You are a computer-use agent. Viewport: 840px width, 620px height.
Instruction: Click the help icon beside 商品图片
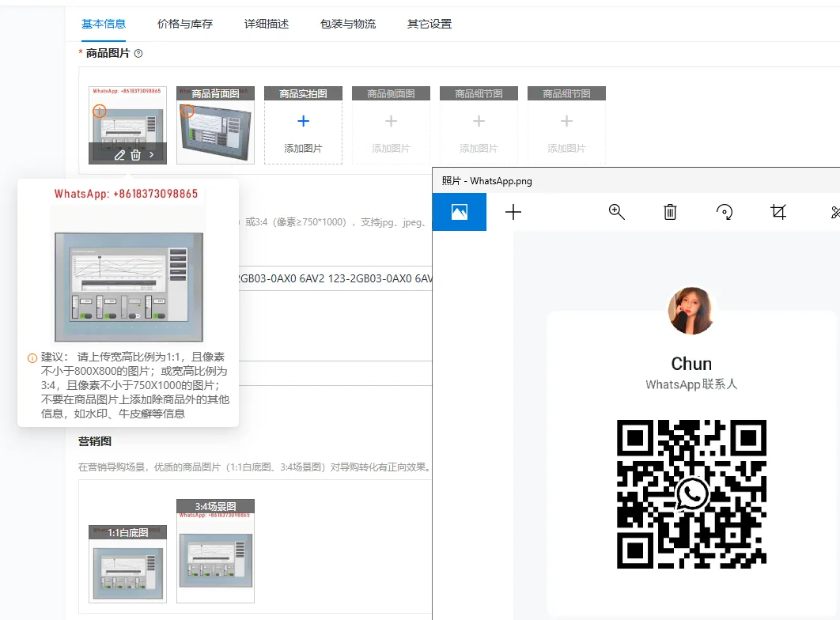tap(138, 54)
